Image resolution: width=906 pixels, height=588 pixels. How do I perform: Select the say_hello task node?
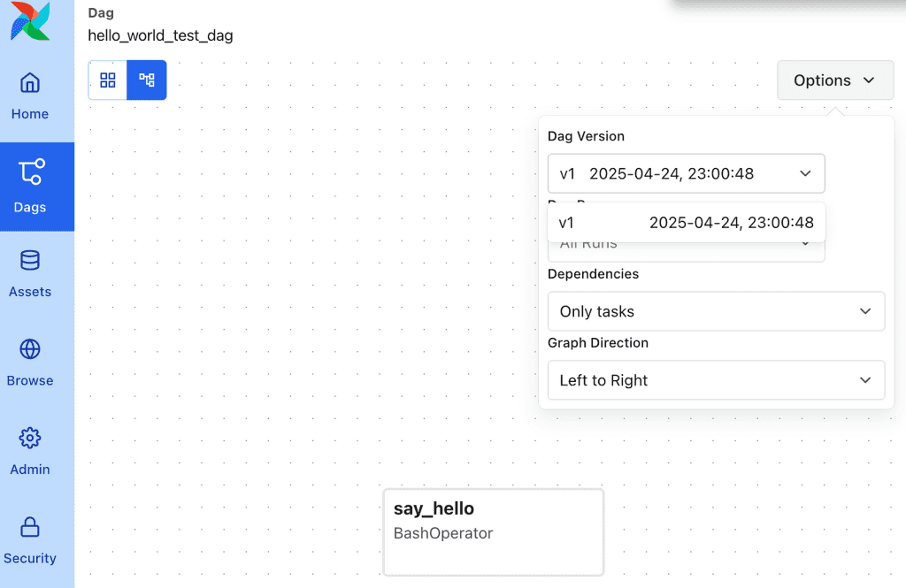pos(493,531)
